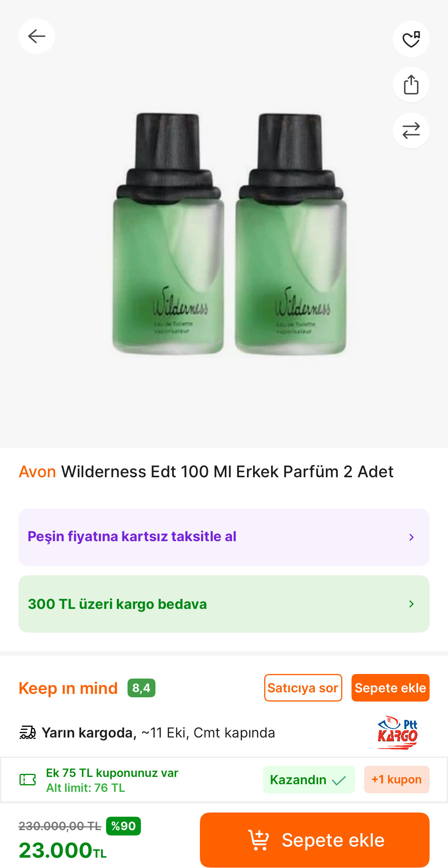Tap the PTT Kargo logo
Image resolution: width=448 pixels, height=868 pixels.
click(x=398, y=733)
